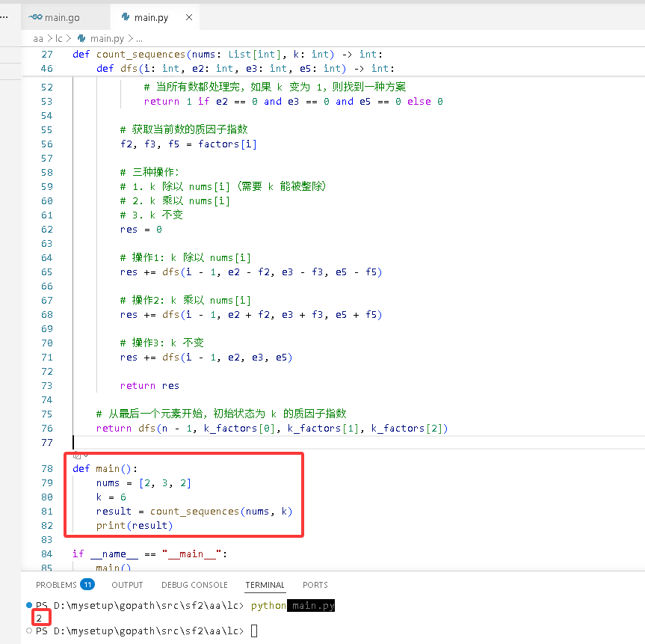Click 'result = count_sequences(nums, k)' line
The image size is (645, 644).
(194, 512)
